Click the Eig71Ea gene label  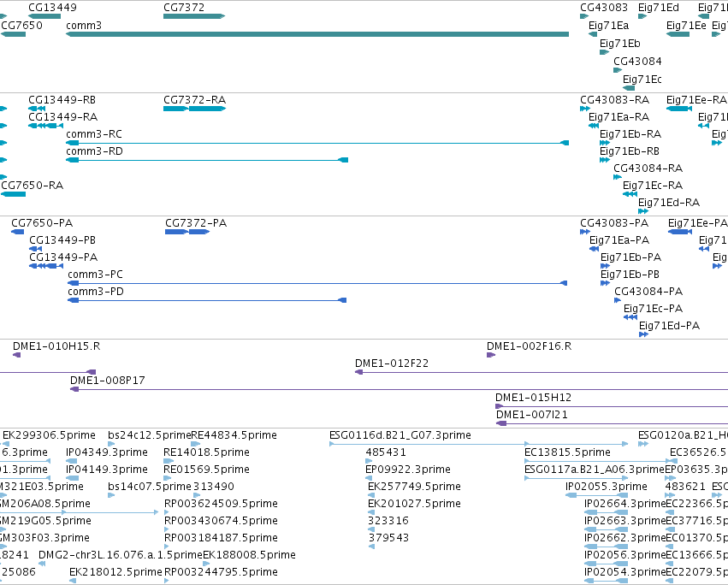click(x=609, y=25)
